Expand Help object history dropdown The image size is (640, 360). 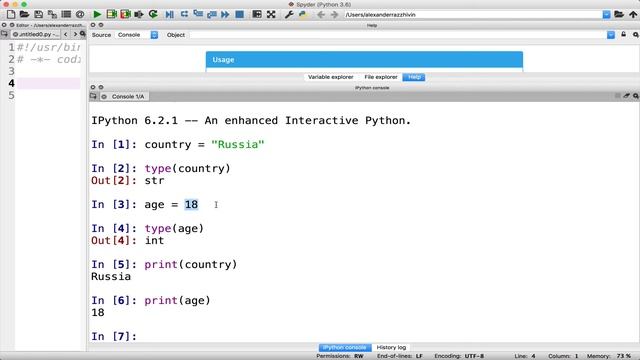click(x=611, y=35)
